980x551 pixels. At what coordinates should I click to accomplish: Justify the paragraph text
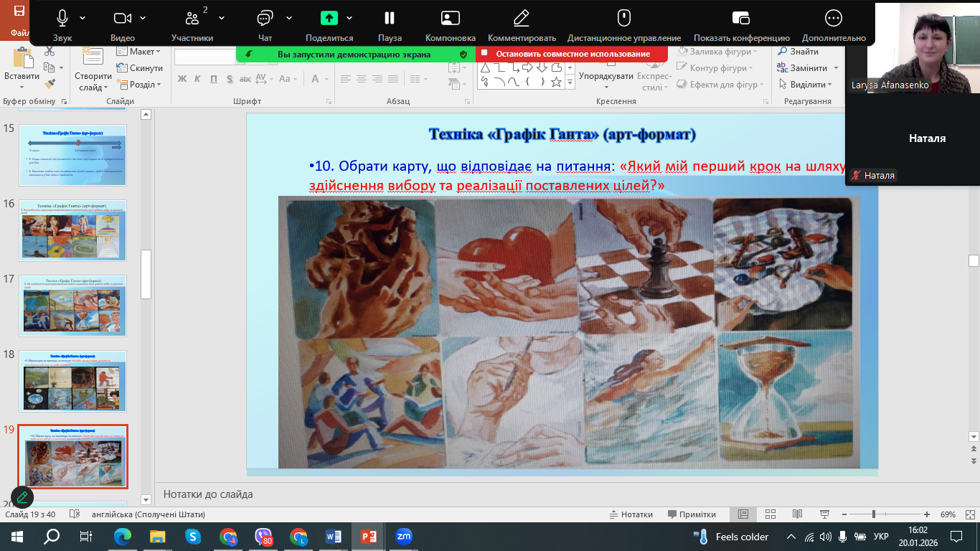point(393,79)
